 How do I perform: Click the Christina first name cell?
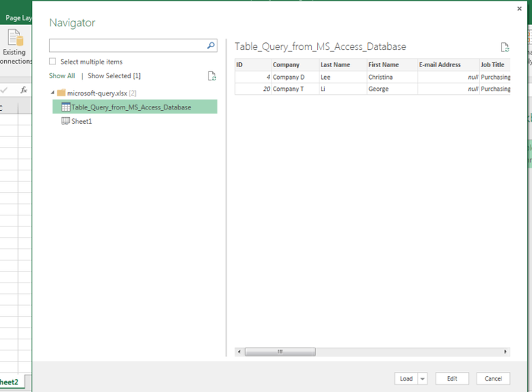(x=392, y=77)
